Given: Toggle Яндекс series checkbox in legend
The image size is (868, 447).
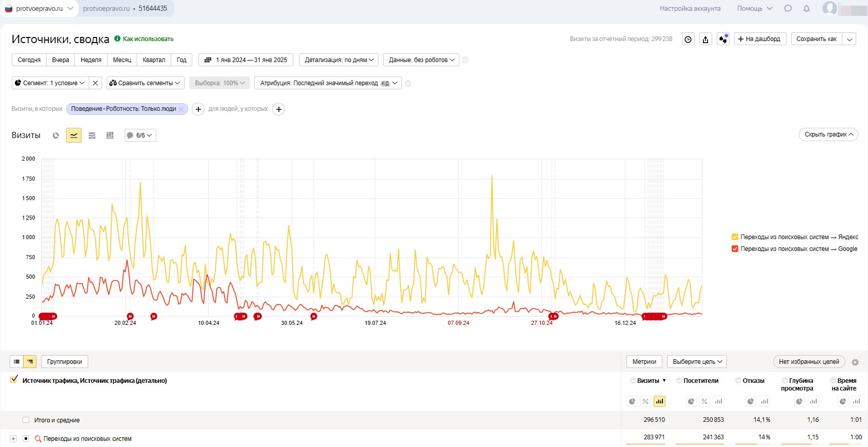Looking at the screenshot, I should click(x=735, y=237).
